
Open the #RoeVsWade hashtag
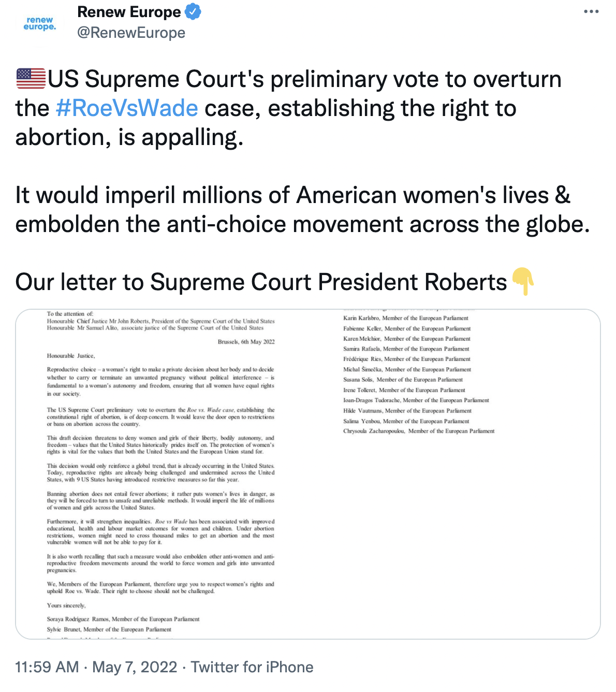click(127, 108)
